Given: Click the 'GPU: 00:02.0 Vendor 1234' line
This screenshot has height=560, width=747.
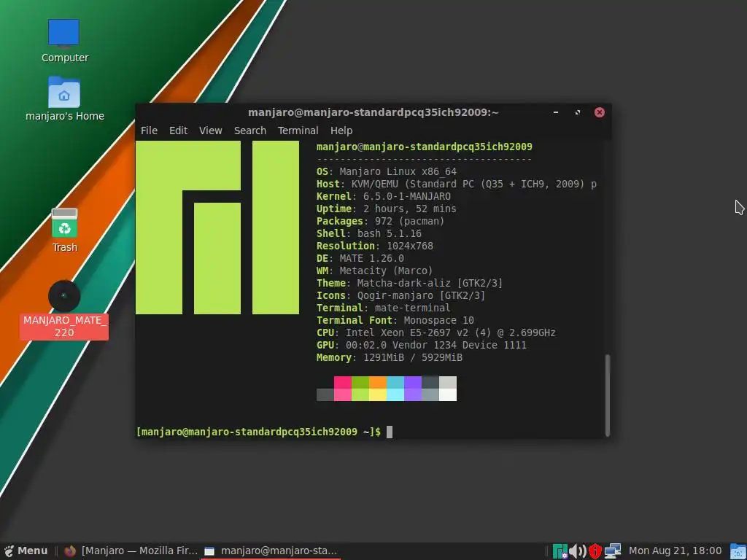Looking at the screenshot, I should coord(422,345).
